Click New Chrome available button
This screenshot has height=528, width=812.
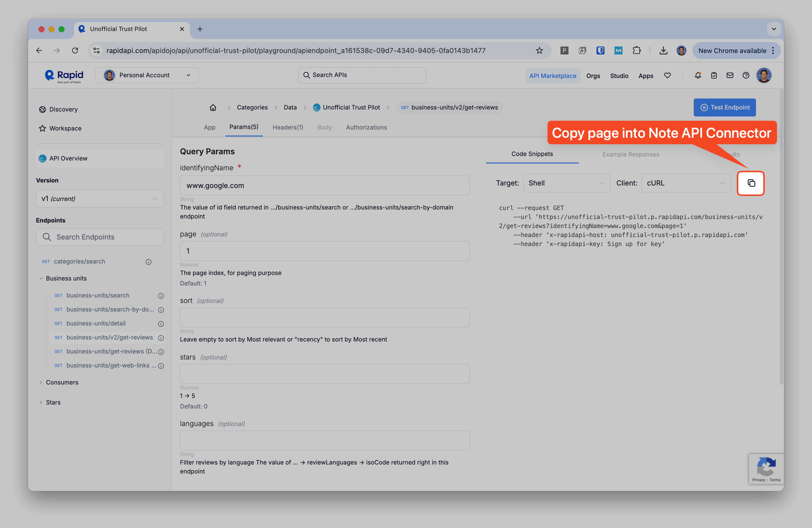coord(732,50)
